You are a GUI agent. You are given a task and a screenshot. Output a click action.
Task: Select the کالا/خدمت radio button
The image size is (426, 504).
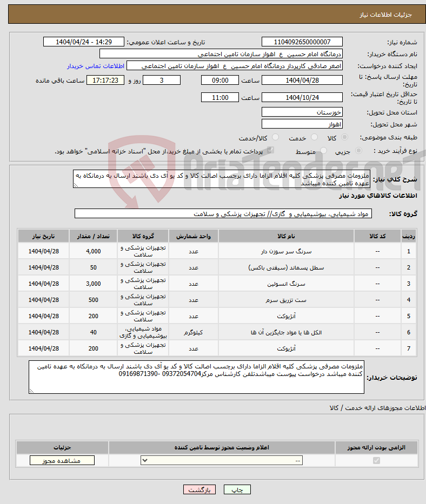click(x=275, y=137)
